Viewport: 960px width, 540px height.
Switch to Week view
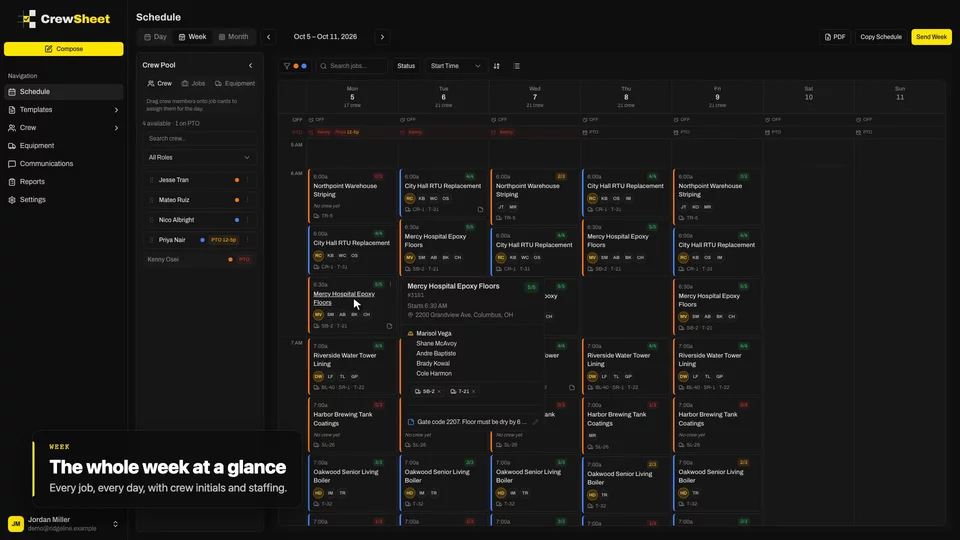click(192, 37)
